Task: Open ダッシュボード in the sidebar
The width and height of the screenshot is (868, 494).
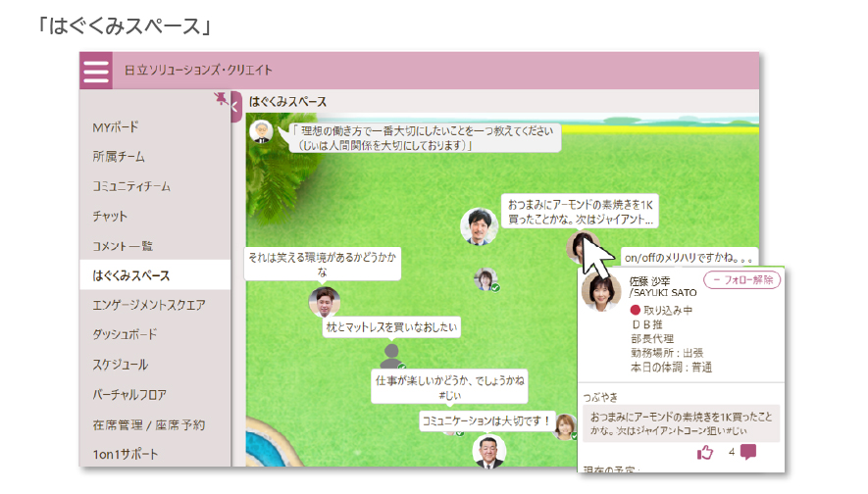Action: pos(125,334)
